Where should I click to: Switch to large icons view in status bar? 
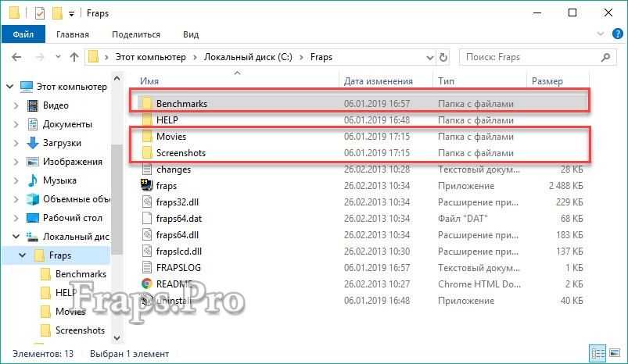(x=615, y=353)
